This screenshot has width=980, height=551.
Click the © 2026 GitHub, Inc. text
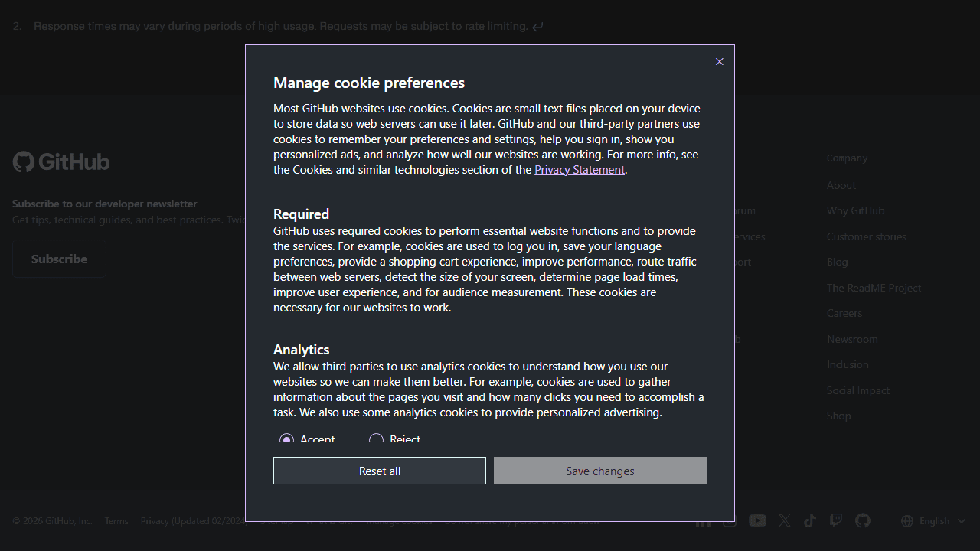click(x=52, y=521)
